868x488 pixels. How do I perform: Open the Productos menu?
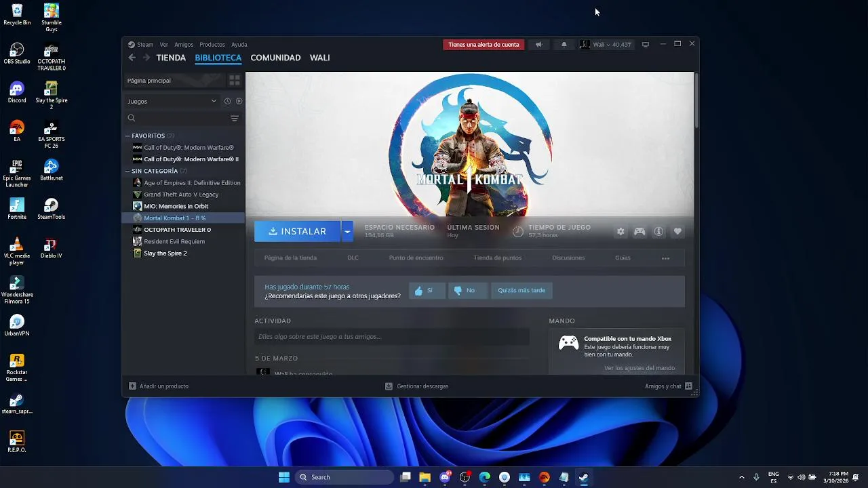(x=212, y=45)
